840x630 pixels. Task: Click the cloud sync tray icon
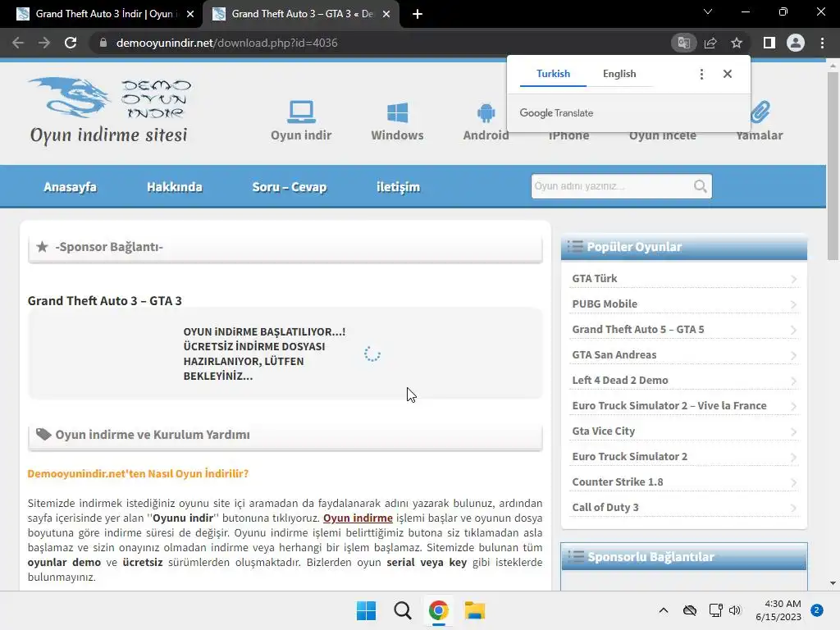(x=690, y=610)
